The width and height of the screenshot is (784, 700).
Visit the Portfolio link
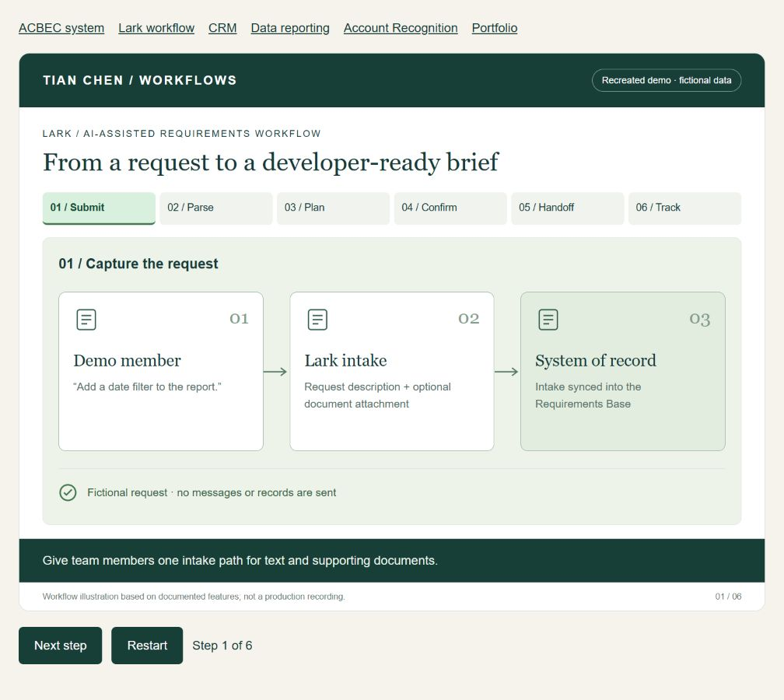pos(495,28)
